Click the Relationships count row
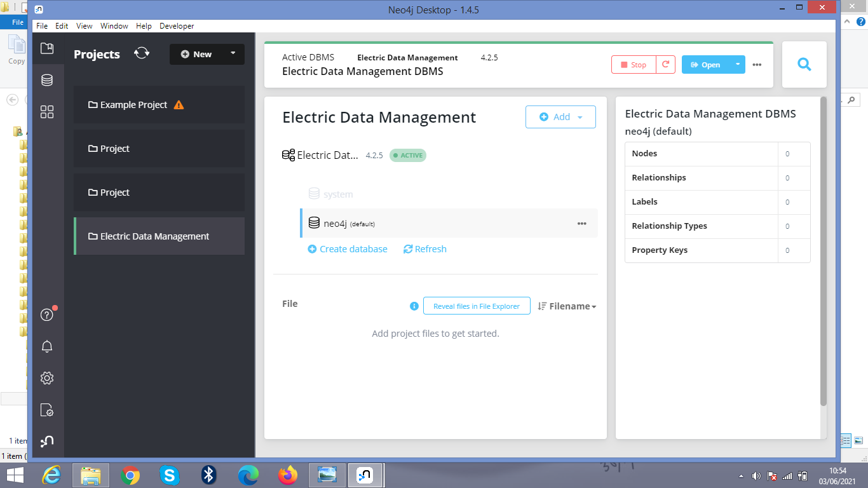The height and width of the screenshot is (488, 868). [717, 178]
